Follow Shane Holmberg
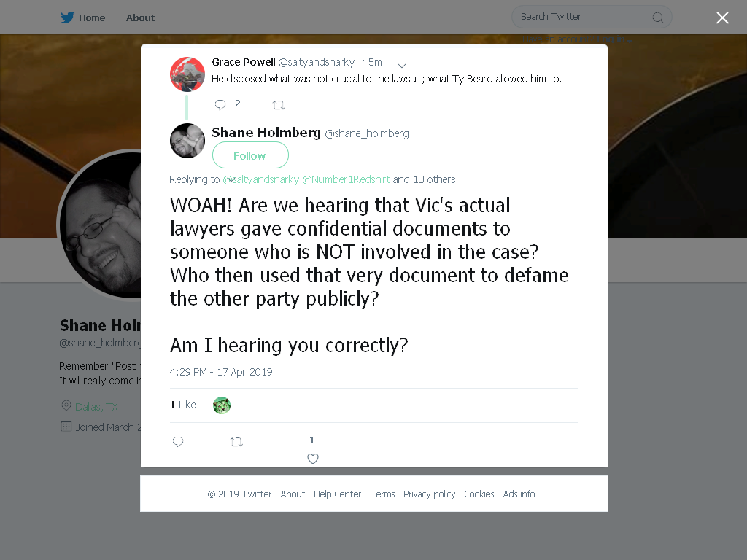 click(250, 155)
